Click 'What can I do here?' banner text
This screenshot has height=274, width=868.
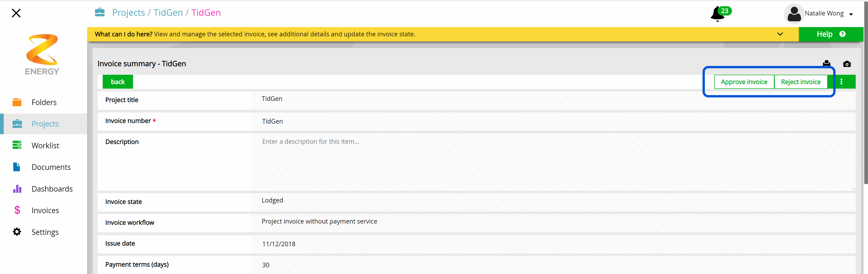pyautogui.click(x=124, y=34)
